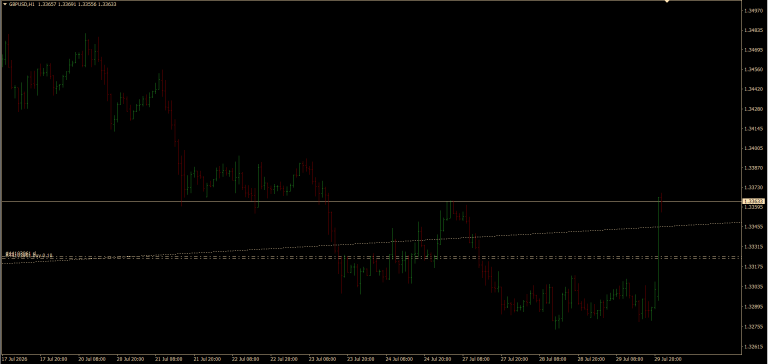This screenshot has height=364, width=768.
Task: Click the 1.34825 price scale value
Action: (754, 30)
